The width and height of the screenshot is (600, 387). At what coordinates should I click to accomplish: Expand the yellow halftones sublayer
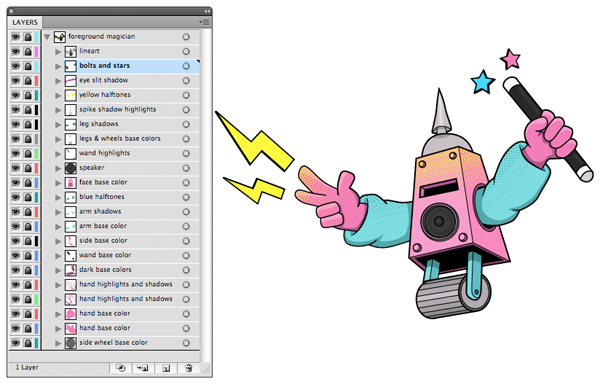[58, 95]
